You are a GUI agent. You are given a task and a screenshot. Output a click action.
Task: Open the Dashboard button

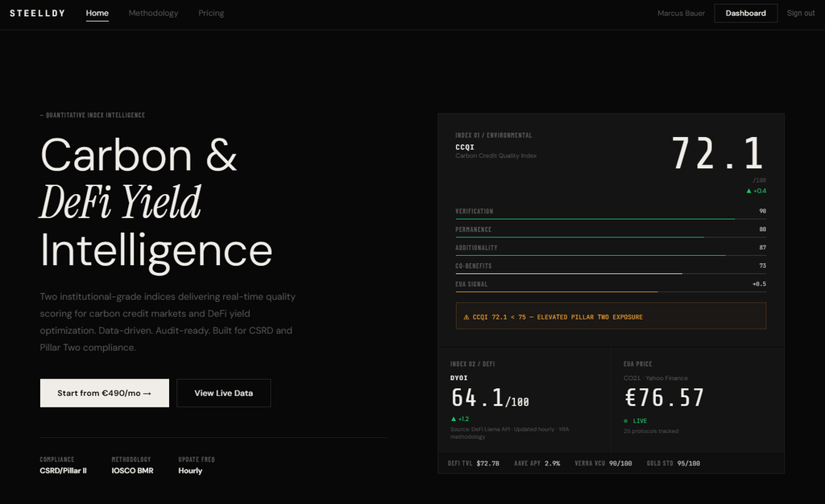(745, 13)
